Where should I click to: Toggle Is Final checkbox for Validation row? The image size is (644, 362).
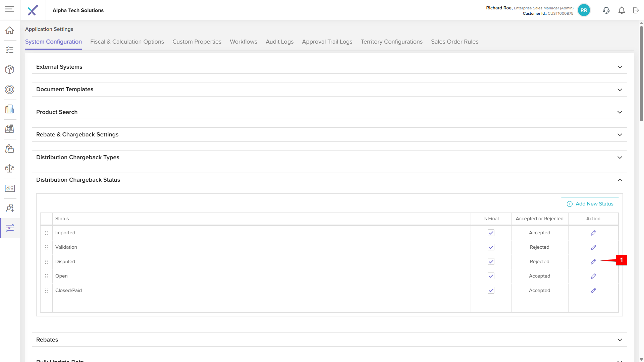tap(491, 247)
